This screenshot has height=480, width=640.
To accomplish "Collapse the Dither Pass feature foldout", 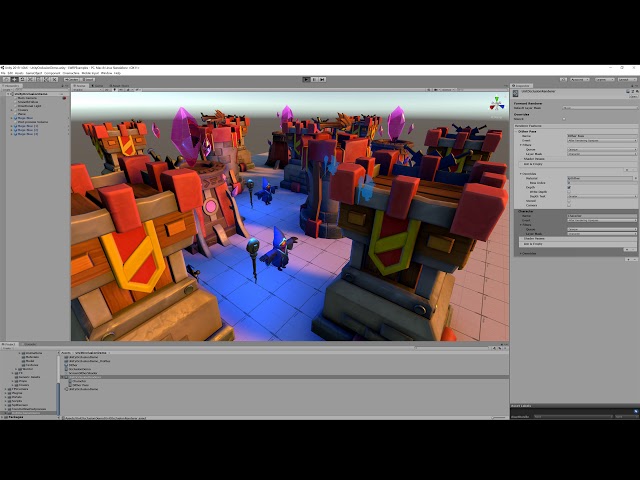I will pyautogui.click(x=516, y=131).
